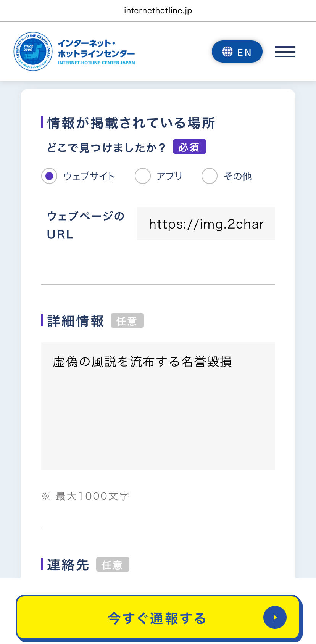Click the 情報が掲載されている場所 heading
The image size is (316, 644).
pyautogui.click(x=131, y=123)
